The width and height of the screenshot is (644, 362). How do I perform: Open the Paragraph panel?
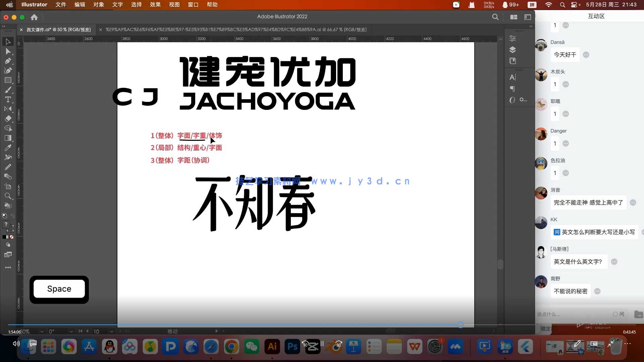pyautogui.click(x=512, y=89)
